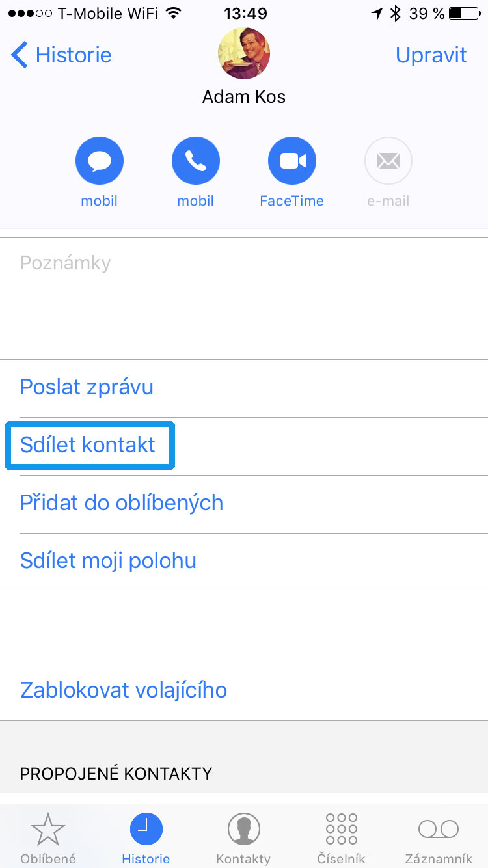Switch to Kontakty tab
The height and width of the screenshot is (868, 488).
[x=243, y=838]
